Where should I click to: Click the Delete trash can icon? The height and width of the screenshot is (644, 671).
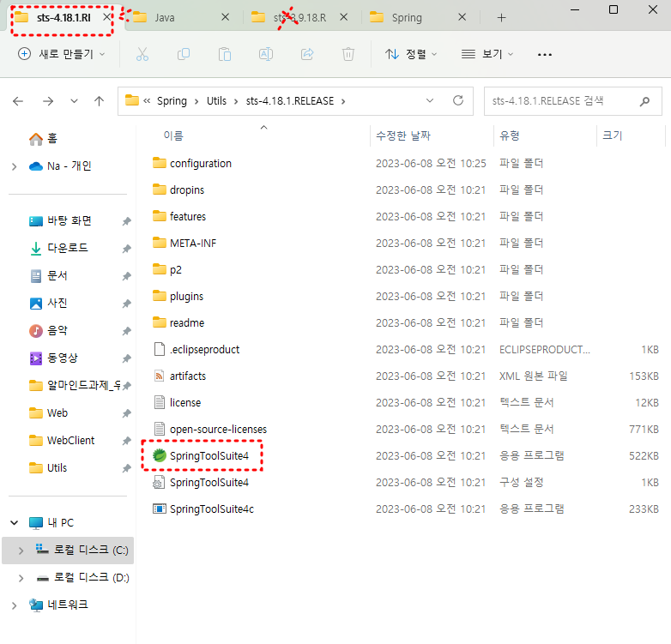click(x=348, y=54)
